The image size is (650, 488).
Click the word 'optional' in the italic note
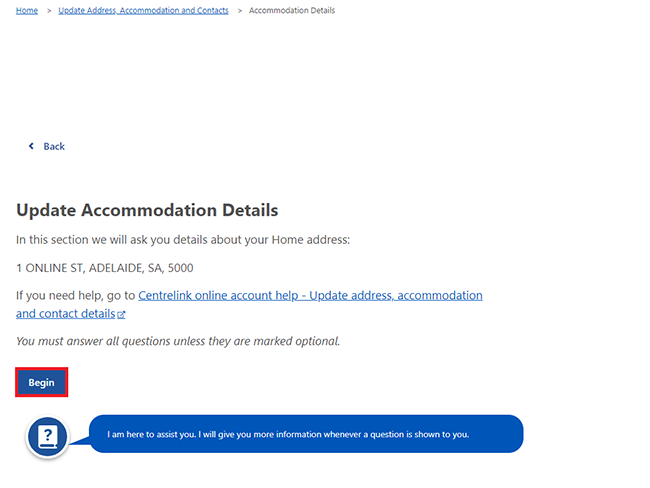(314, 341)
